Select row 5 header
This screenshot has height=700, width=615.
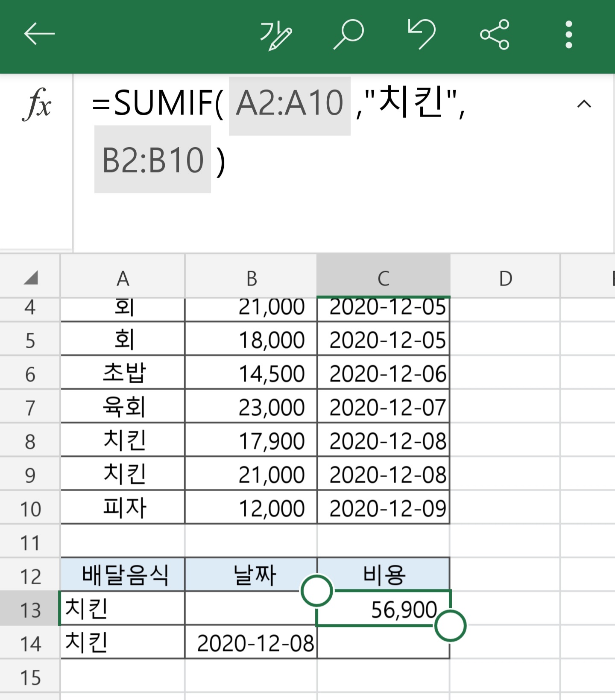30,339
